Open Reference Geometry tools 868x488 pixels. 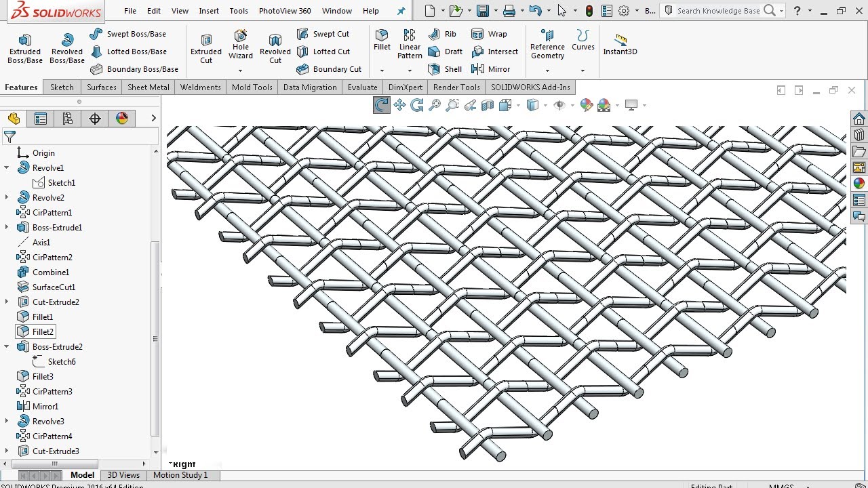(x=547, y=44)
